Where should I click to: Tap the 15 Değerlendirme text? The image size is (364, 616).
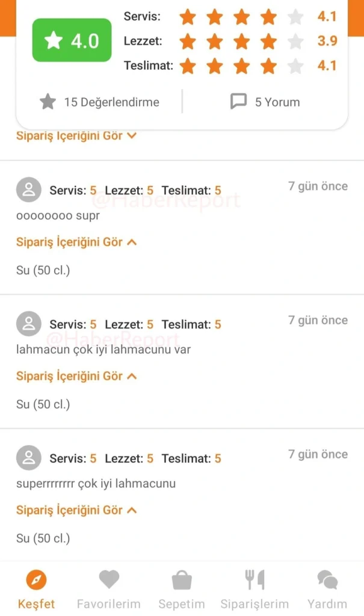pyautogui.click(x=112, y=102)
